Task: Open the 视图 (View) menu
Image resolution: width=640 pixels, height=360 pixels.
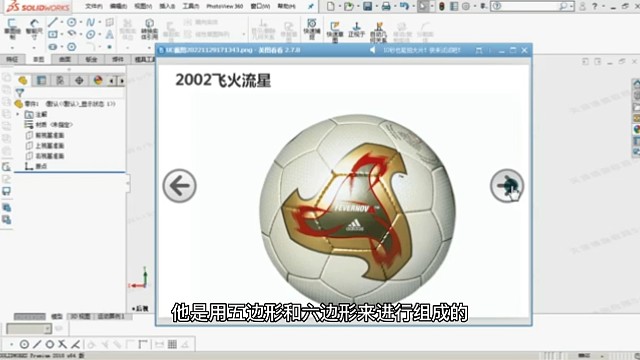Action: click(143, 6)
